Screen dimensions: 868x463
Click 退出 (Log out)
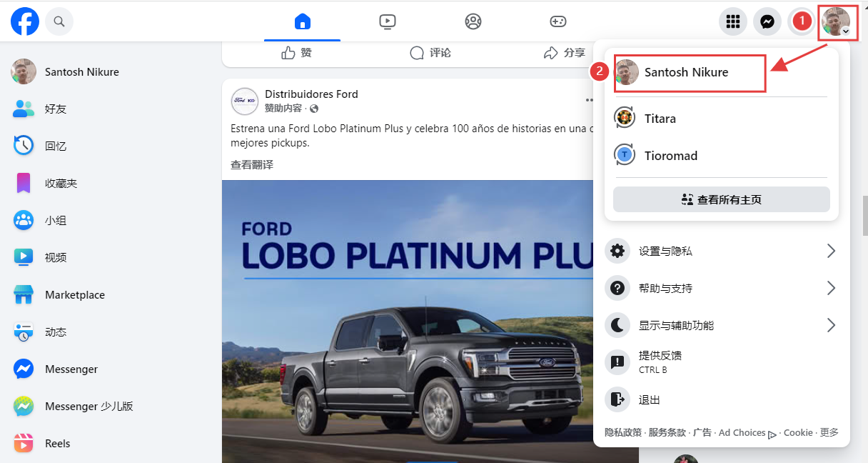coord(722,399)
